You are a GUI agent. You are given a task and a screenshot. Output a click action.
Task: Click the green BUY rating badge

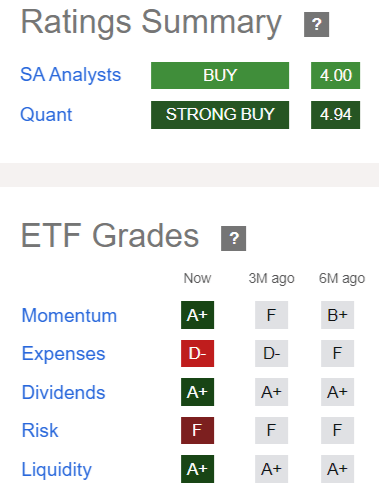(x=220, y=75)
